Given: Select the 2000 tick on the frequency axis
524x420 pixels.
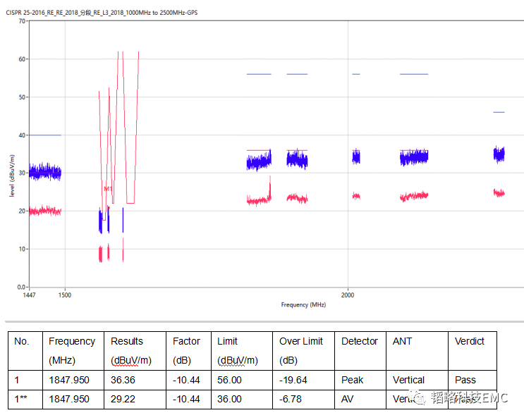Looking at the screenshot, I should (x=348, y=295).
